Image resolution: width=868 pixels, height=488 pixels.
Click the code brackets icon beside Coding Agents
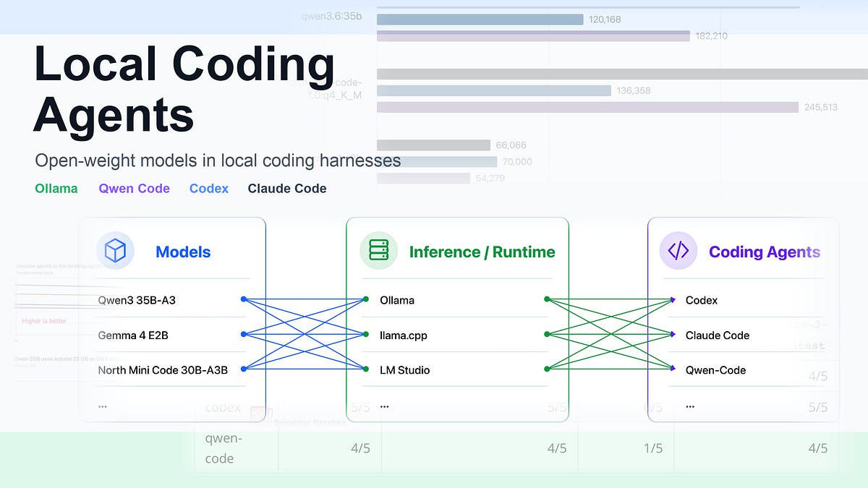point(678,251)
